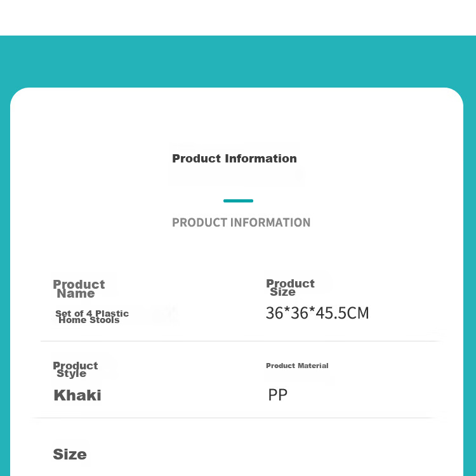Click the gray PRODUCT INFORMATION subtitle
This screenshot has width=476, height=476.
click(241, 223)
